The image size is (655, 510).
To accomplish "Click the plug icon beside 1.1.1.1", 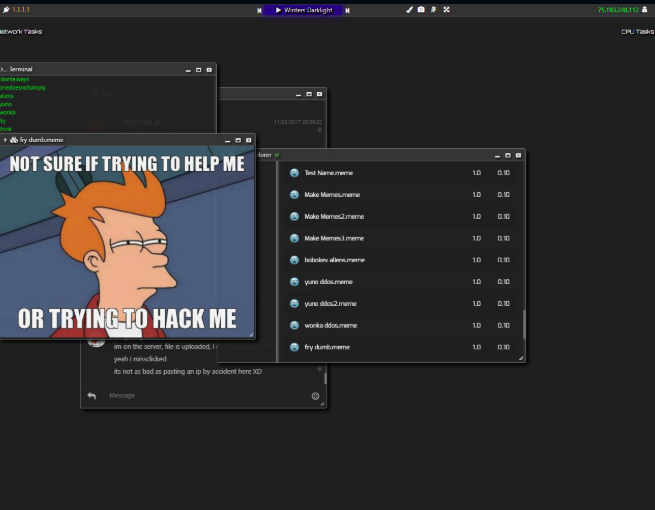I will 6,10.
